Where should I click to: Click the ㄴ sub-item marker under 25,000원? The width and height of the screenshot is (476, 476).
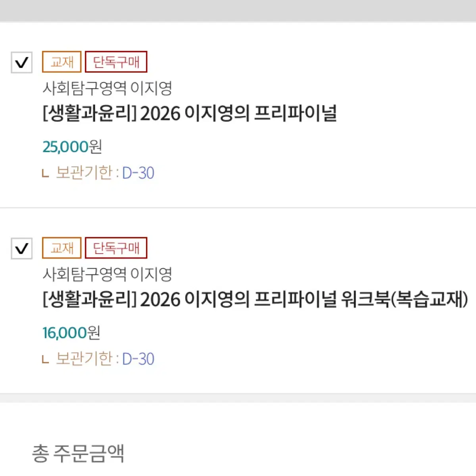click(x=46, y=174)
